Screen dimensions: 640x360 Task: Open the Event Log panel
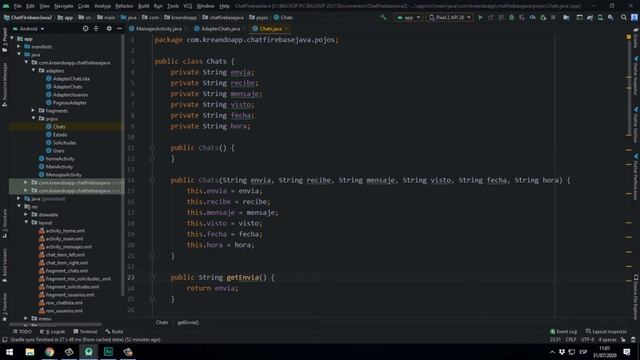563,331
